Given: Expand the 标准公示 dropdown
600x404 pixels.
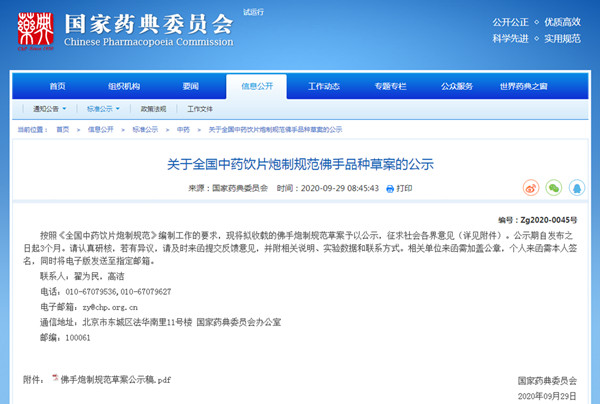Looking at the screenshot, I should [x=105, y=108].
